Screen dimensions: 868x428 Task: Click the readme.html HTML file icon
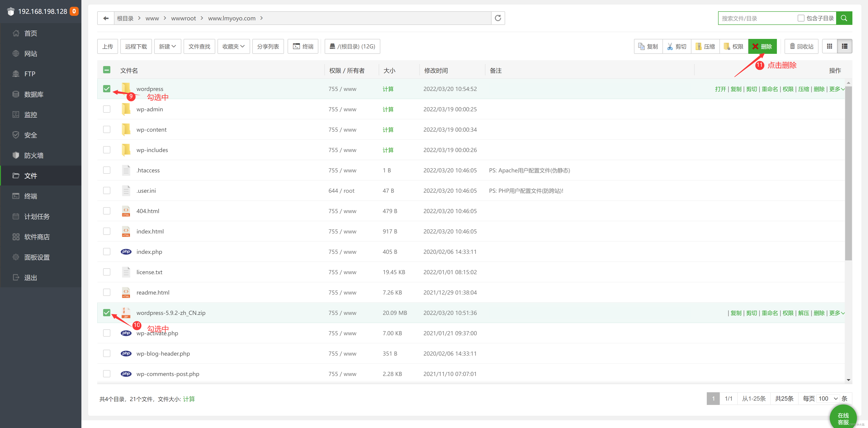126,292
